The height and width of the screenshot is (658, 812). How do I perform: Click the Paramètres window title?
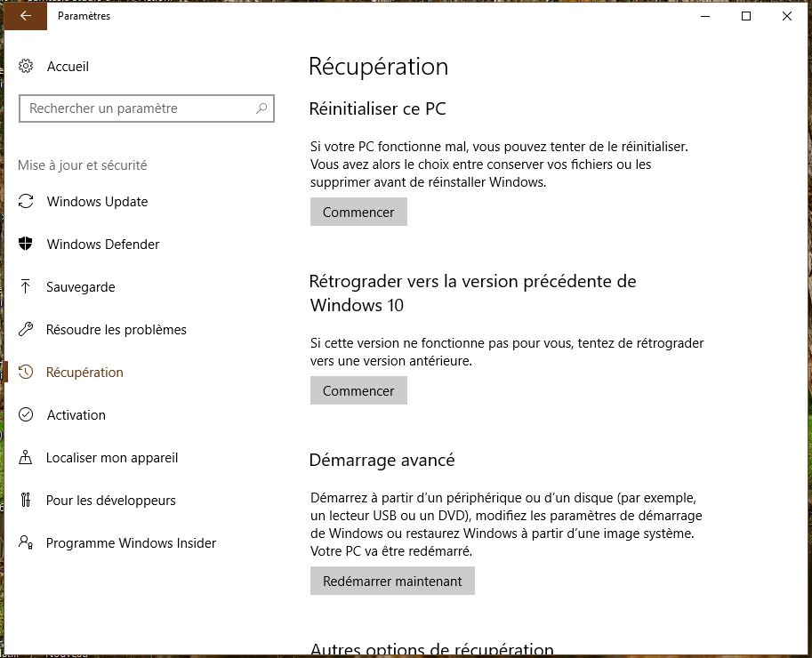[84, 16]
